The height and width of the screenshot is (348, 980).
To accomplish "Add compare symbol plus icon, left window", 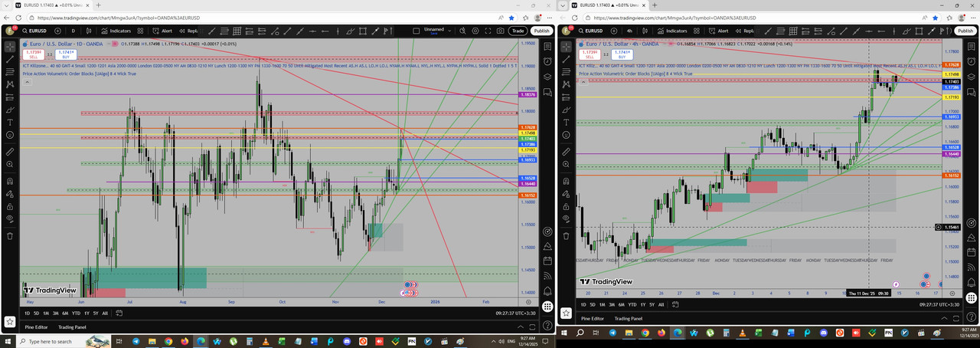I will [x=58, y=31].
